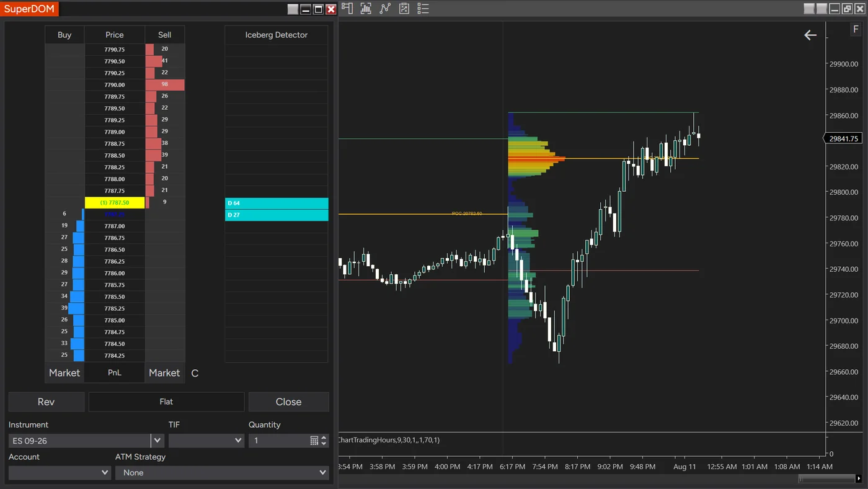Click the Buy column header
868x489 pixels.
tap(64, 35)
